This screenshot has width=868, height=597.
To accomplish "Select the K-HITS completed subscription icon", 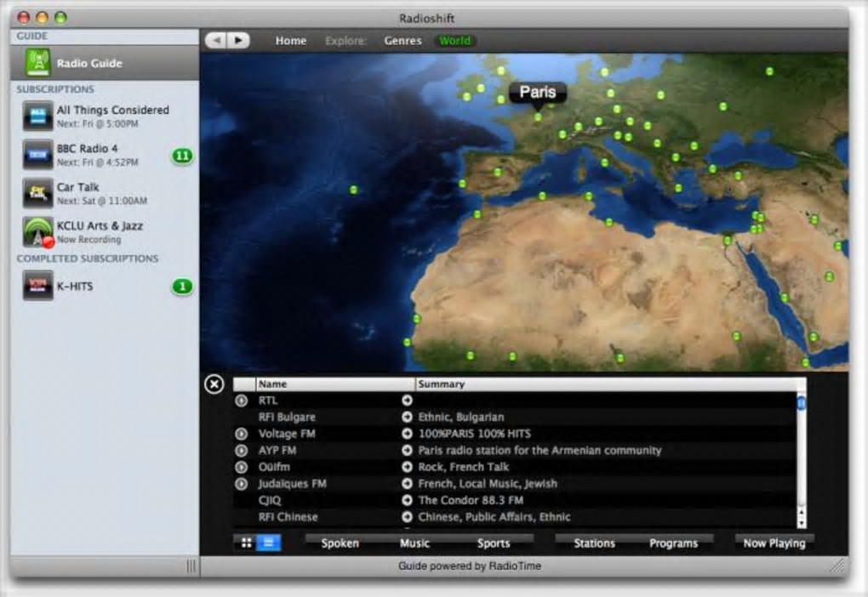I will (x=37, y=286).
